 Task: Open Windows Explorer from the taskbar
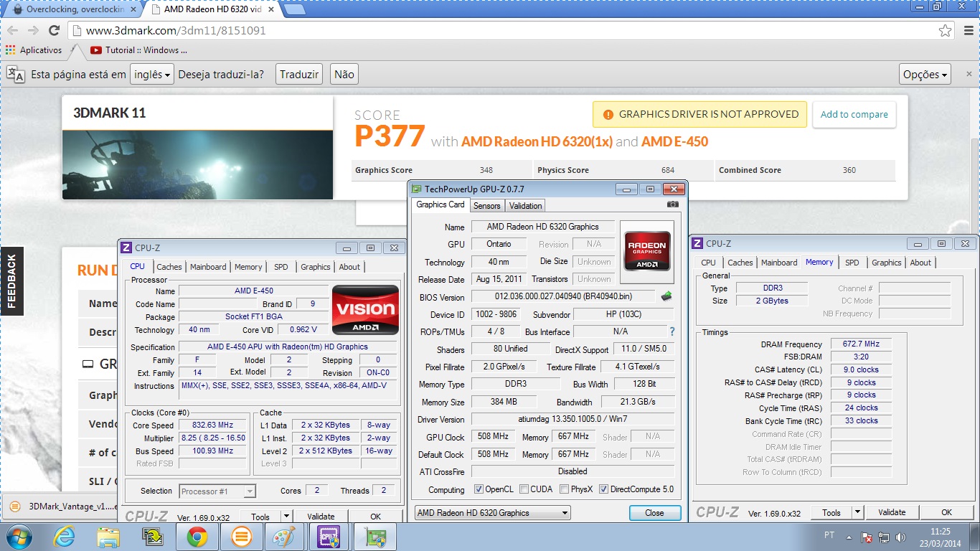point(108,537)
